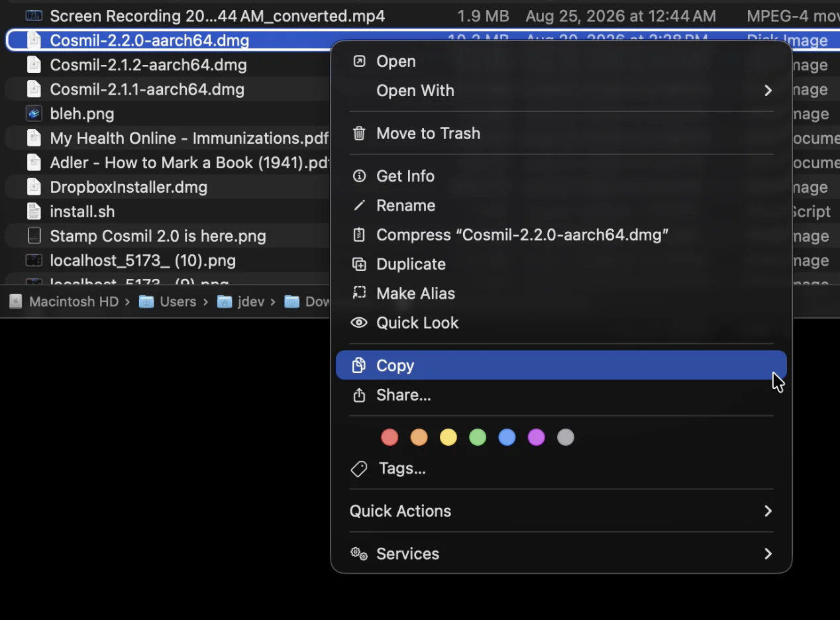Apply the yellow tag color
This screenshot has height=620, width=840.
(448, 437)
